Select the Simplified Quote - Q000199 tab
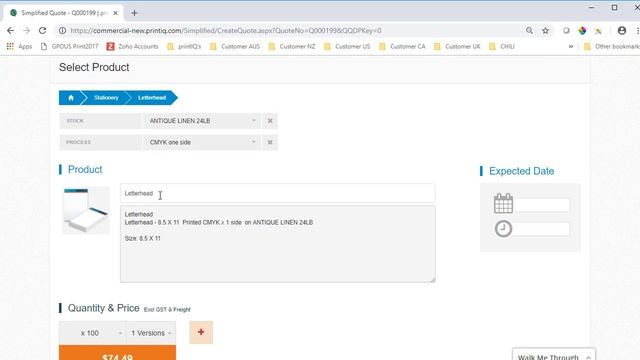This screenshot has height=360, width=640. [63, 13]
